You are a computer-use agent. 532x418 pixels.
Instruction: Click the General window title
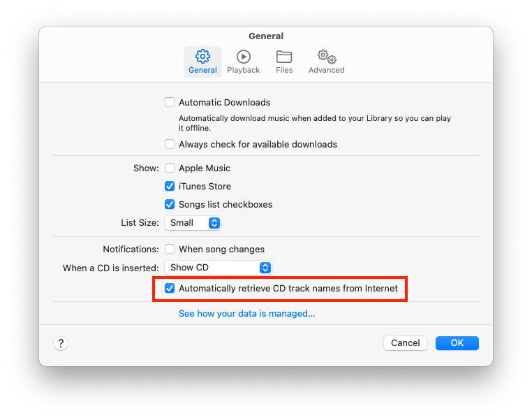[266, 36]
